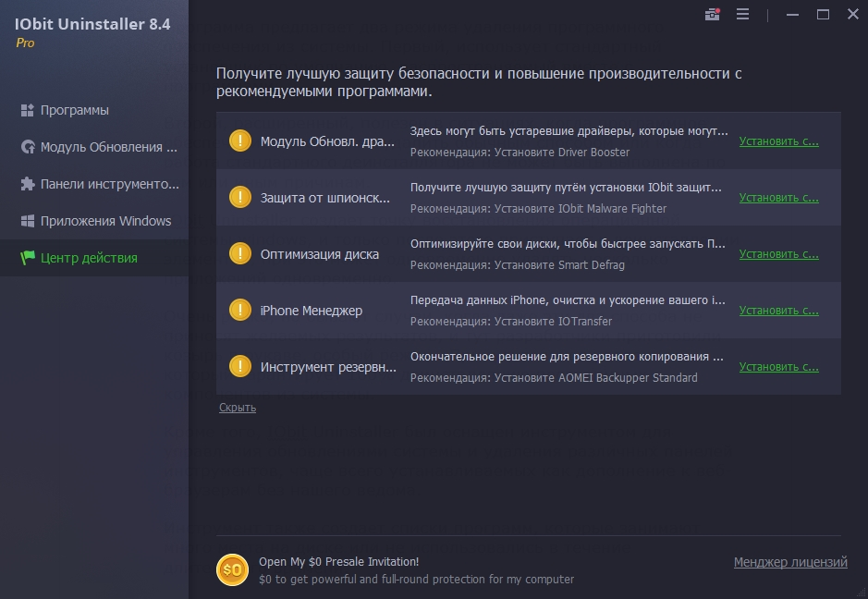The width and height of the screenshot is (868, 599).
Task: Click "Модуль Обновл. дра..." row title
Action: click(x=328, y=141)
